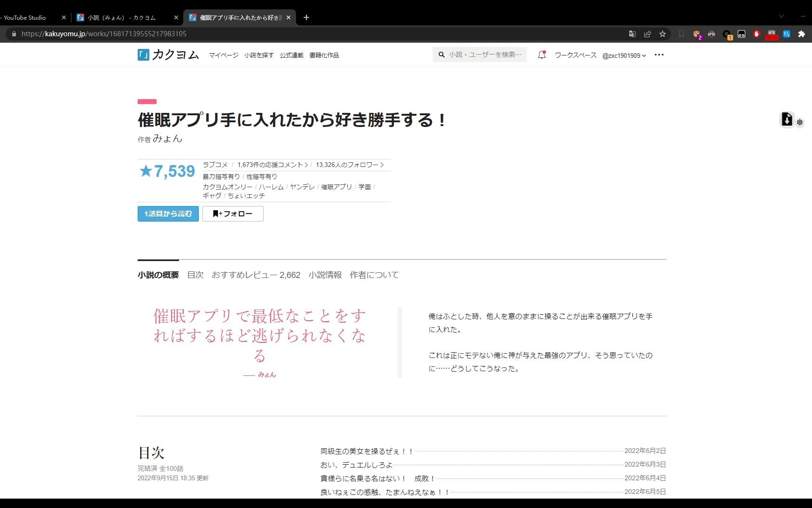Click the ハーレム tag
The width and height of the screenshot is (812, 508).
click(271, 187)
